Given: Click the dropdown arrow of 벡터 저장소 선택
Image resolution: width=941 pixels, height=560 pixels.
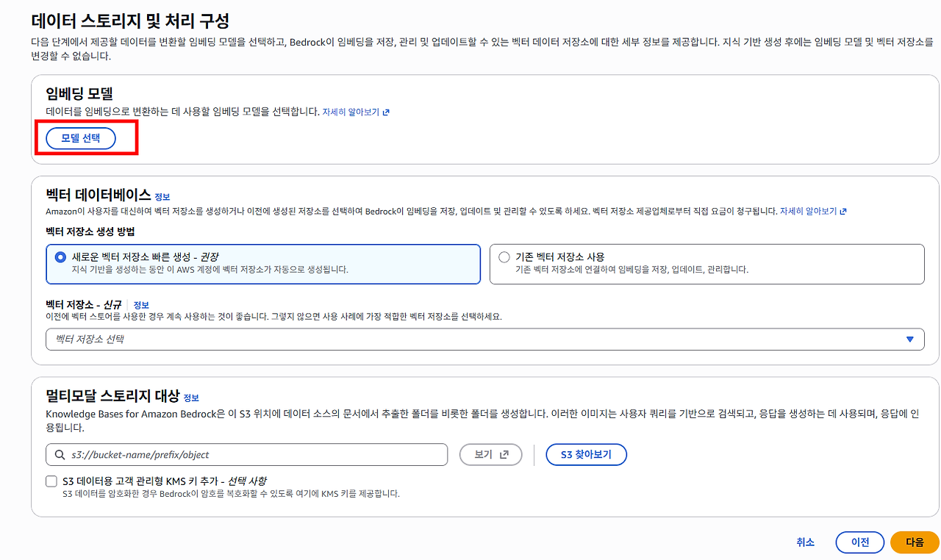Looking at the screenshot, I should [910, 340].
